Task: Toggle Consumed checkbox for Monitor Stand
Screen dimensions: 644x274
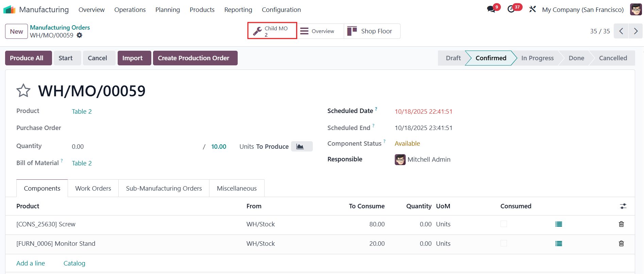Action: click(504, 243)
